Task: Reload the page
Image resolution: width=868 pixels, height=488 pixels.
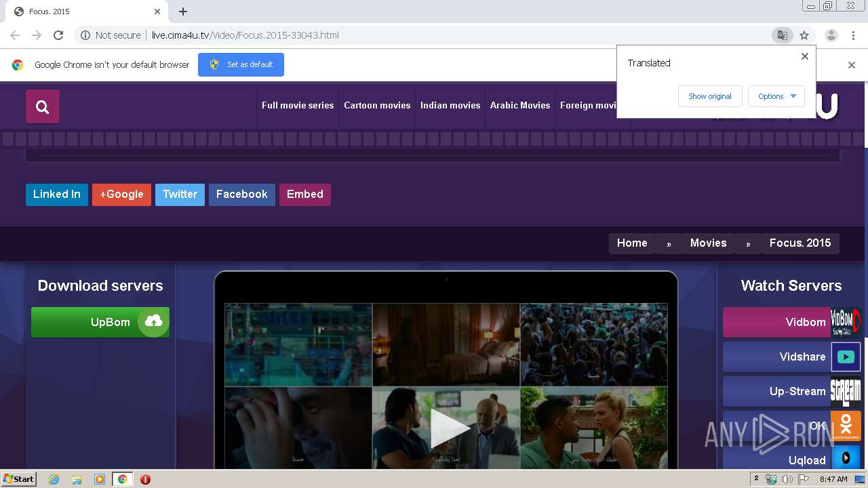Action: [58, 35]
